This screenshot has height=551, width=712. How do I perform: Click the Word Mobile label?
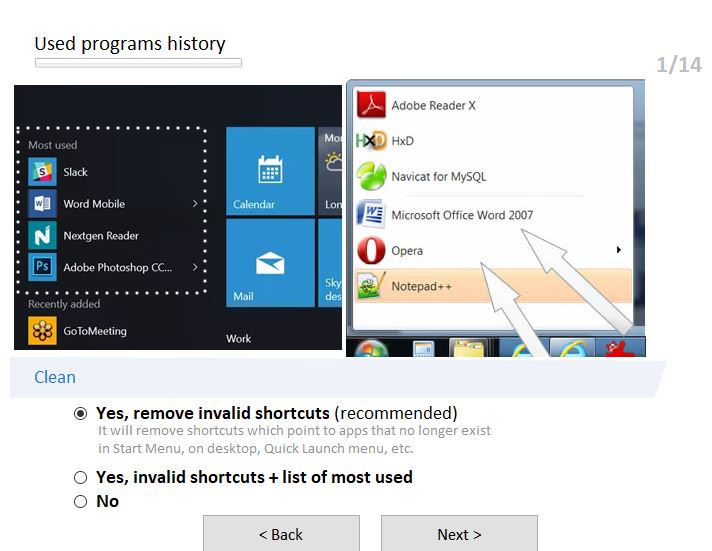[94, 204]
